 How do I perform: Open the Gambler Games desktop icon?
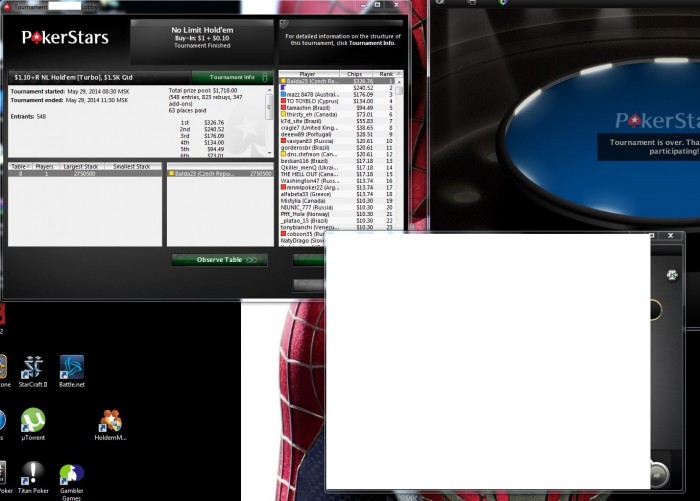(71, 482)
